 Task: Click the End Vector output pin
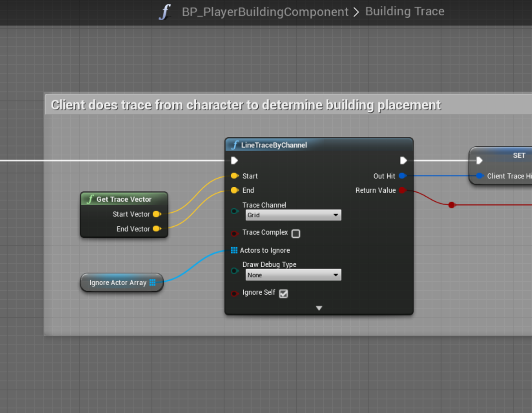point(157,229)
